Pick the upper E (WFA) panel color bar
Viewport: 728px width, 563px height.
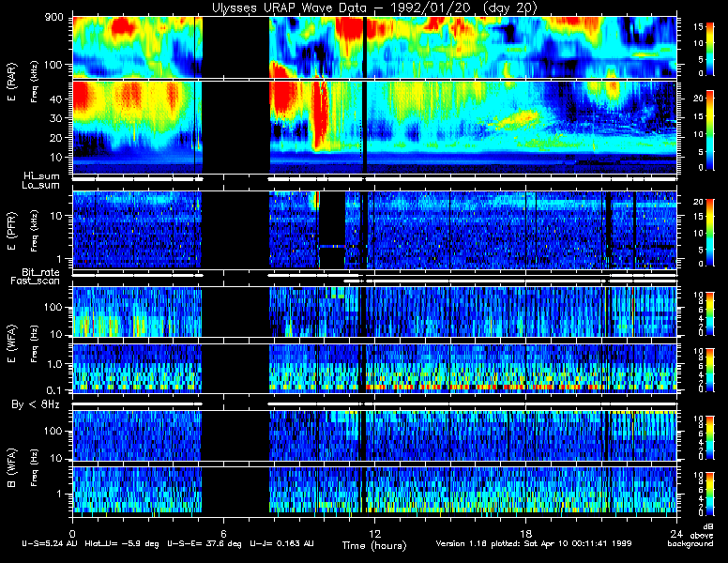(x=710, y=314)
